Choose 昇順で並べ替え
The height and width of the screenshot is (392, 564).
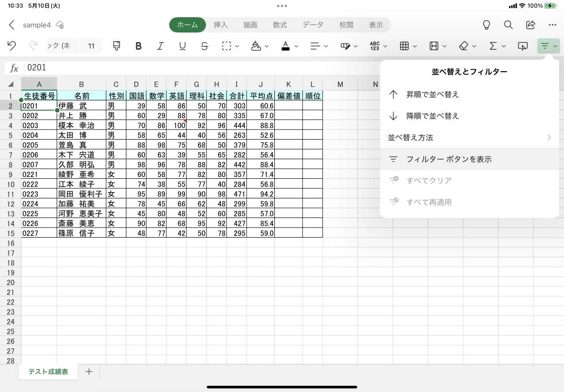coord(469,95)
